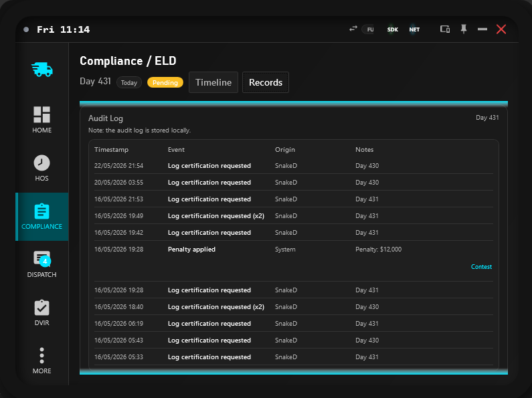Select the 16/05/2026 19:42 log row
The height and width of the screenshot is (398, 532).
(x=294, y=233)
